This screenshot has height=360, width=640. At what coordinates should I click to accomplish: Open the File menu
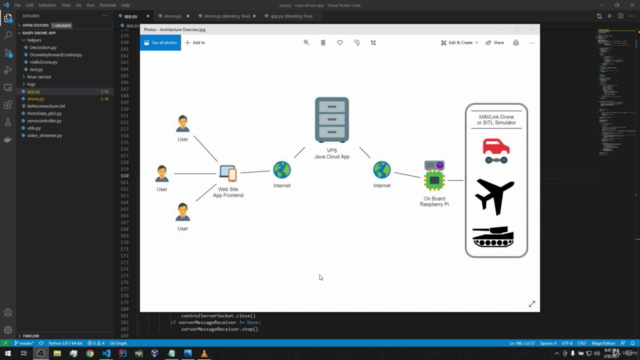17,5
